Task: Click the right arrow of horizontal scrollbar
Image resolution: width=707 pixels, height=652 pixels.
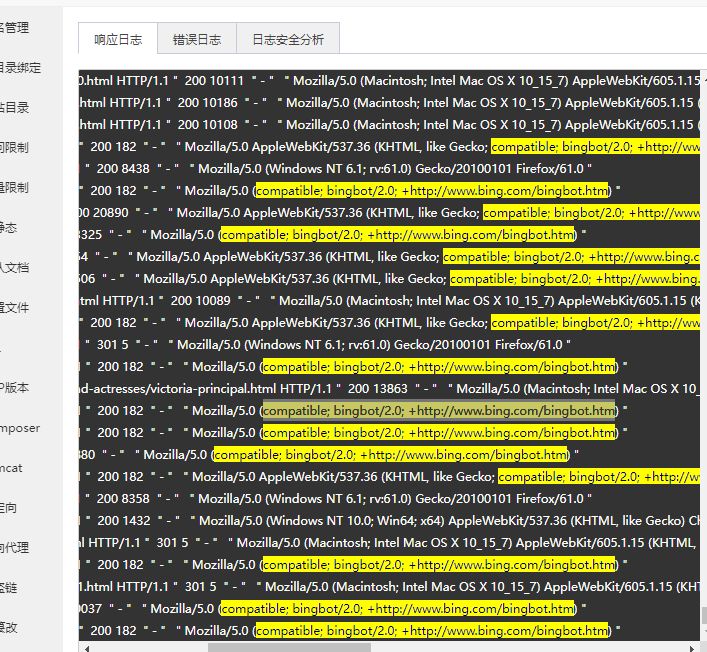Action: coord(692,648)
